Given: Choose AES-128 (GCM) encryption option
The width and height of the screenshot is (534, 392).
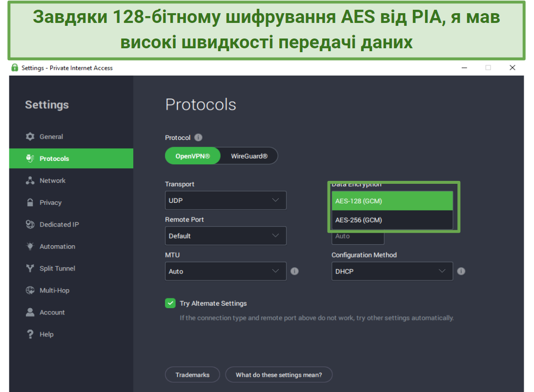Looking at the screenshot, I should pyautogui.click(x=392, y=201).
